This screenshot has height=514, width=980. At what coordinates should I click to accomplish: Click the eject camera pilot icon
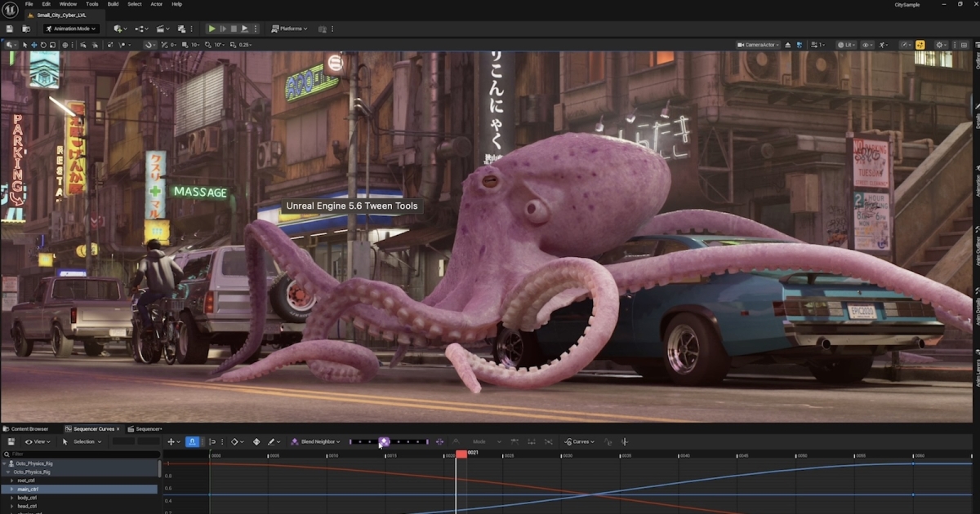click(788, 45)
